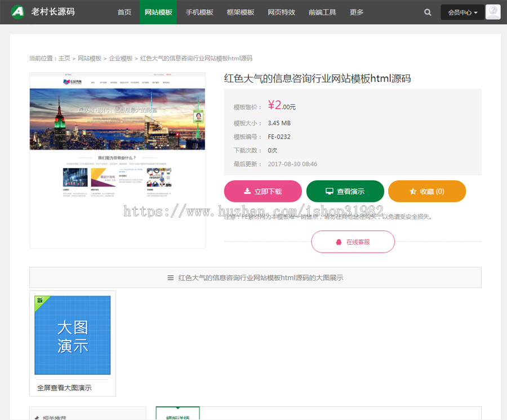The width and height of the screenshot is (507, 420).
Task: Click the star icon on 收藏 button
Action: (x=412, y=191)
